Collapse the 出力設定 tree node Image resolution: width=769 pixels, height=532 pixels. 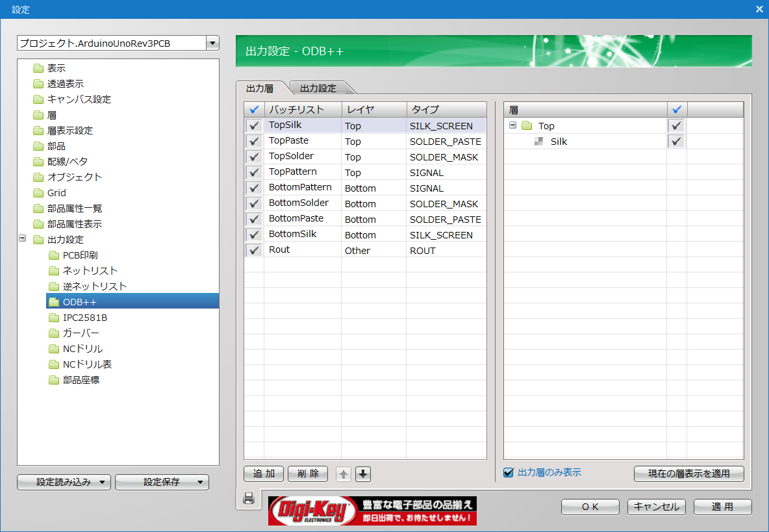click(23, 239)
